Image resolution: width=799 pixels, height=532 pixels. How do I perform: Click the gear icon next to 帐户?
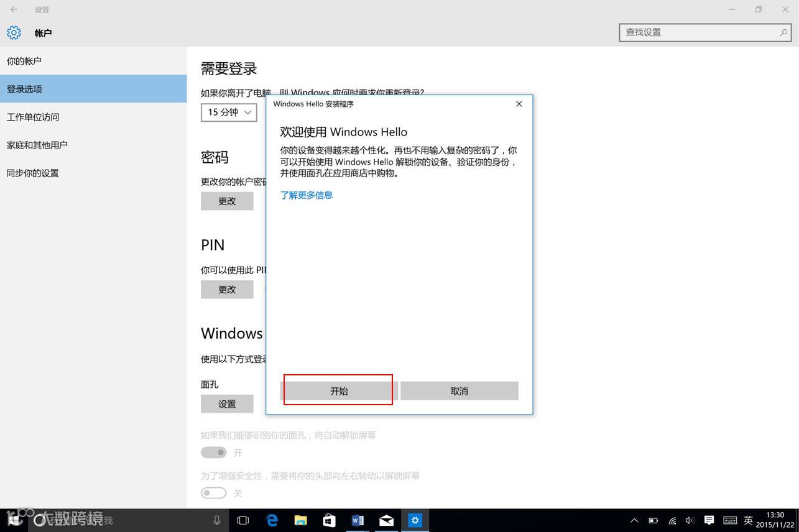click(14, 32)
